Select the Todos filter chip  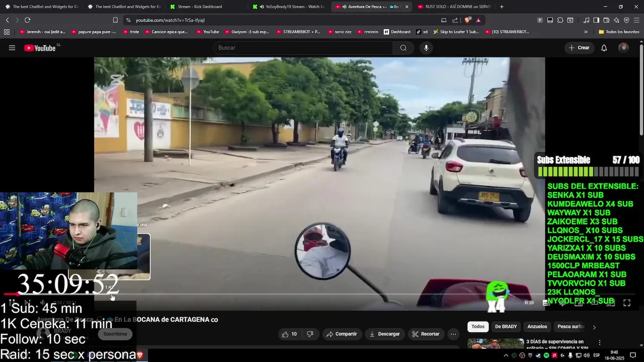(x=478, y=327)
